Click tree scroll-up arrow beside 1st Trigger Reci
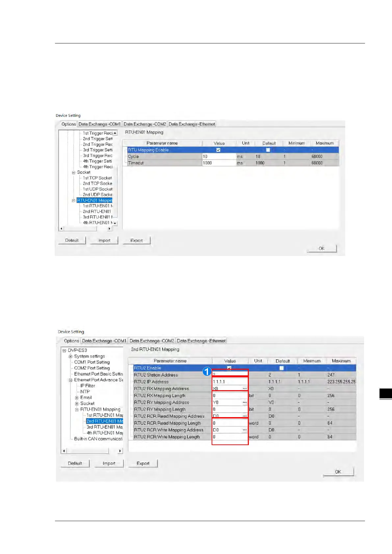 pyautogui.click(x=115, y=133)
